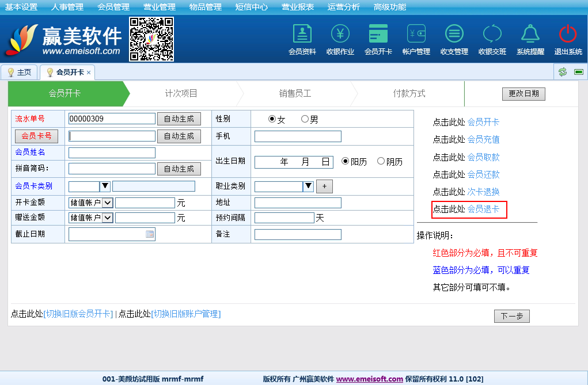Expand the 职业类别 dropdown arrow
This screenshot has height=385, width=588.
(x=308, y=186)
